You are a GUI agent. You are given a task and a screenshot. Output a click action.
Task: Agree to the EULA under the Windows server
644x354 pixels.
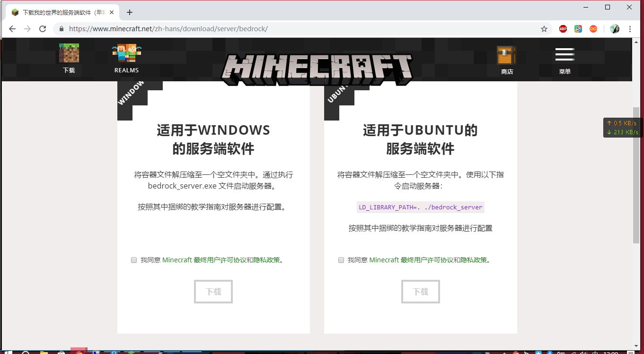134,260
